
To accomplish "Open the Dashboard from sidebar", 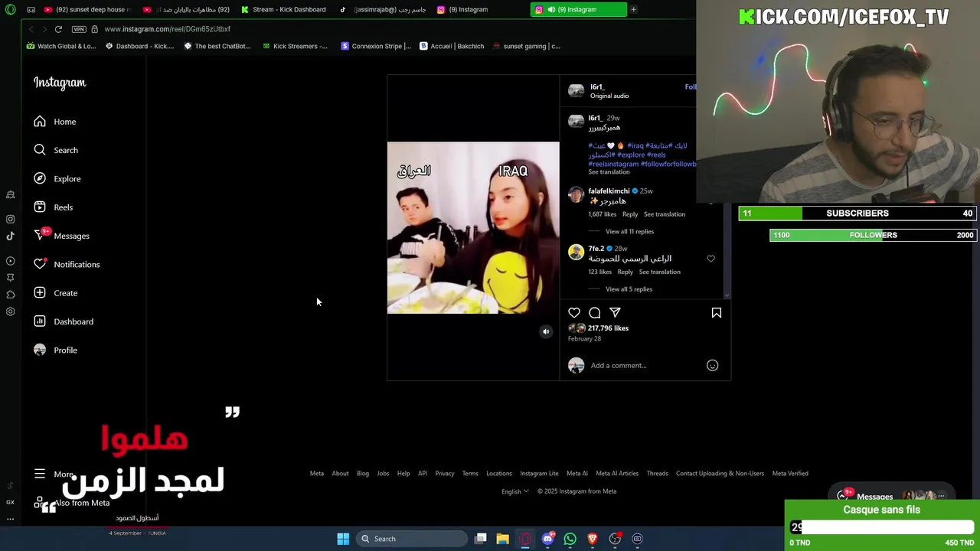I will tap(64, 321).
